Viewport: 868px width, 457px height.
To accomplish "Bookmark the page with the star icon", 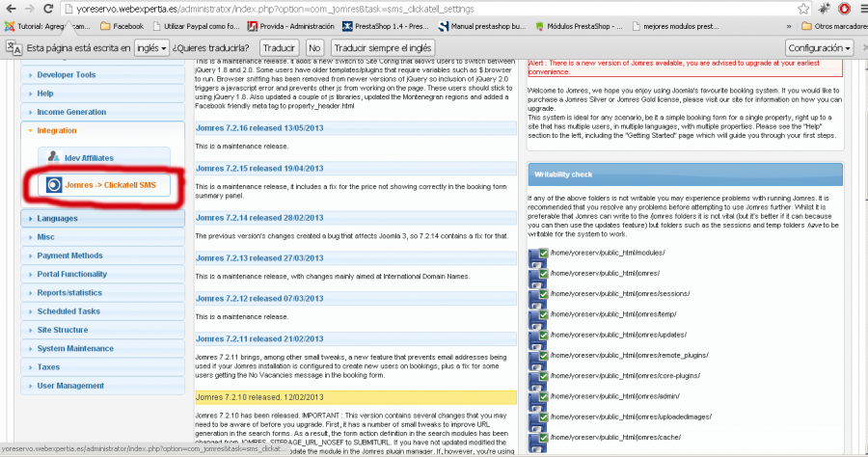I will pyautogui.click(x=803, y=9).
